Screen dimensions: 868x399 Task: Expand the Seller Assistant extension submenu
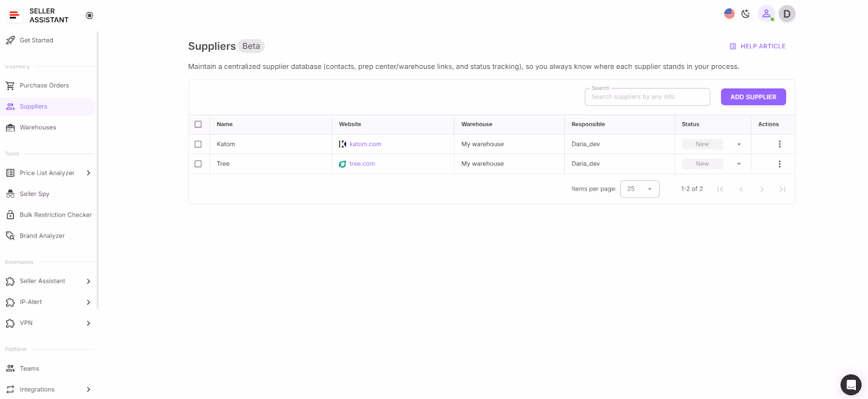tap(88, 281)
